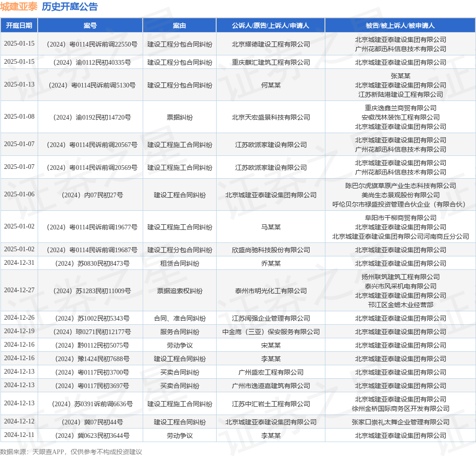This screenshot has height=456, width=476.
Task: Click the 服务合同纠纷 case cause
Action: pos(179,332)
